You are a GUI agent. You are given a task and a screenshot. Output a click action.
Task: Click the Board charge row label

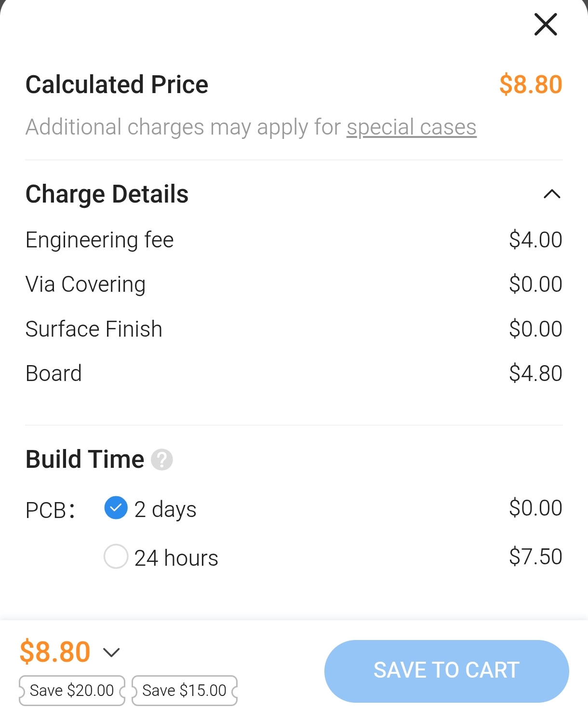(x=53, y=373)
